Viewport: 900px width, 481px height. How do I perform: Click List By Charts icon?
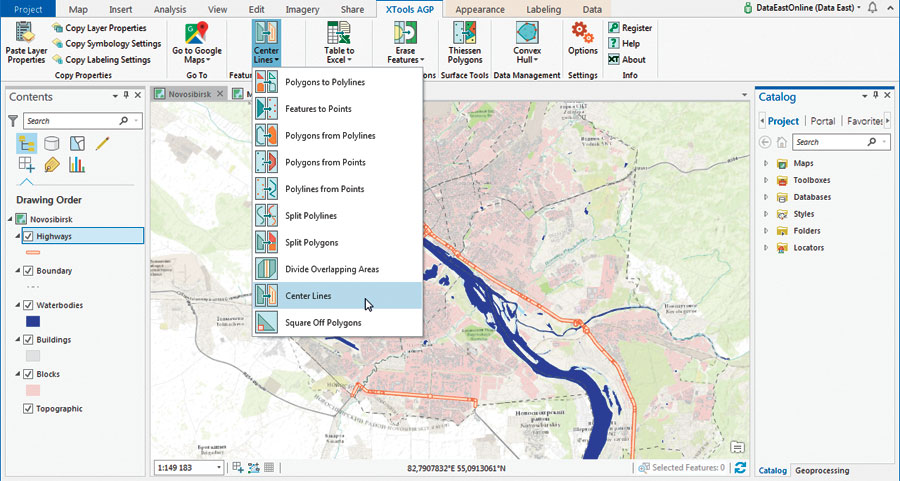(77, 165)
